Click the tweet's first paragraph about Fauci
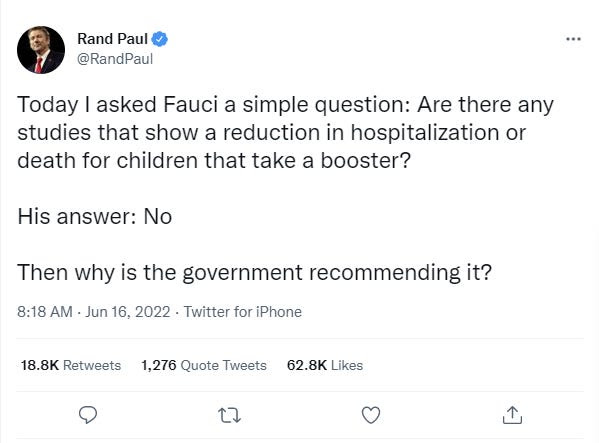Image resolution: width=599 pixels, height=443 pixels. (x=285, y=133)
